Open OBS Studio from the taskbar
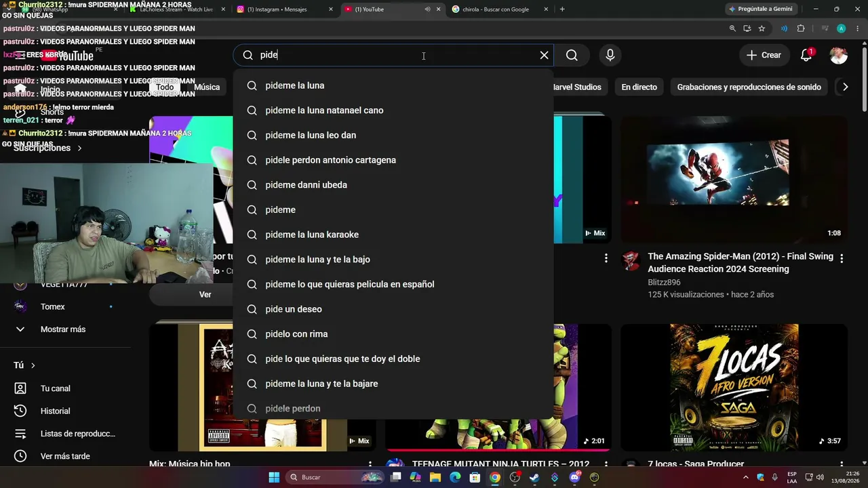 point(515,477)
